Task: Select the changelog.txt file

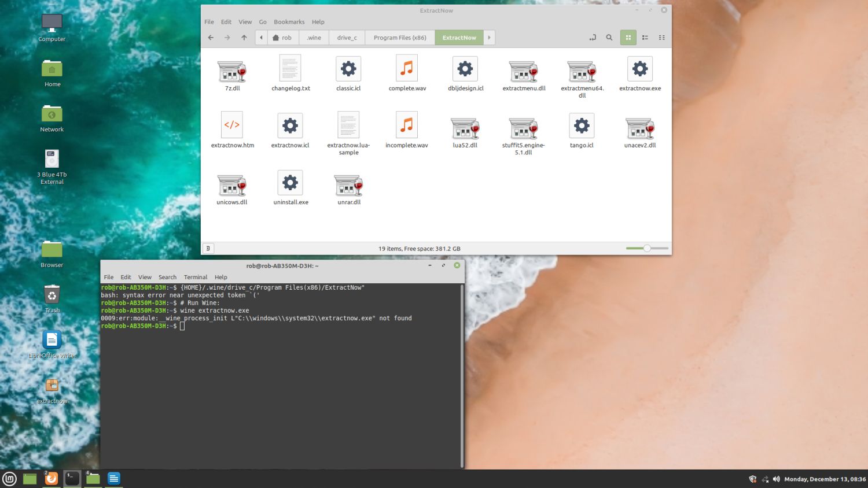Action: 290,69
